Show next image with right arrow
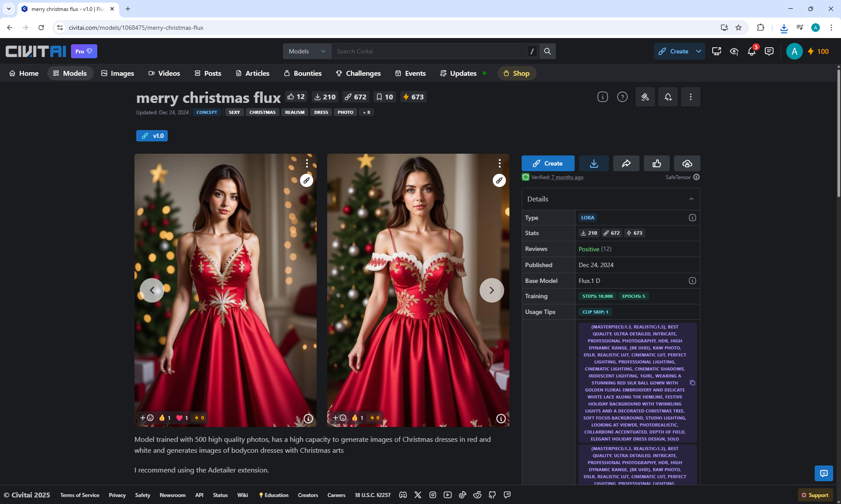This screenshot has width=841, height=504. 491,290
